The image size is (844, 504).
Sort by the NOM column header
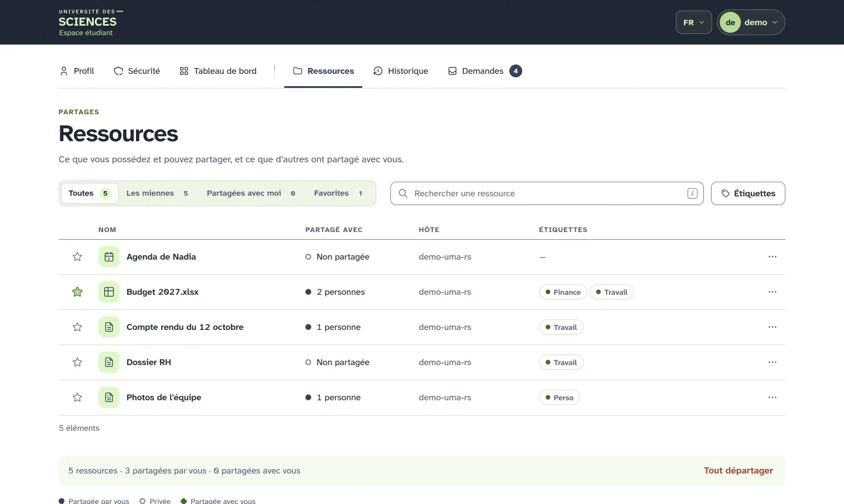[x=107, y=230]
